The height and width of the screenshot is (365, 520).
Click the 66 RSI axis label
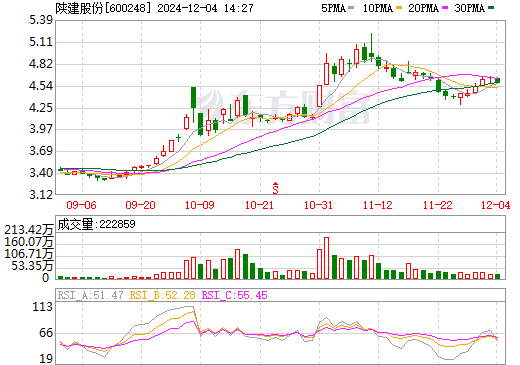tap(46, 333)
